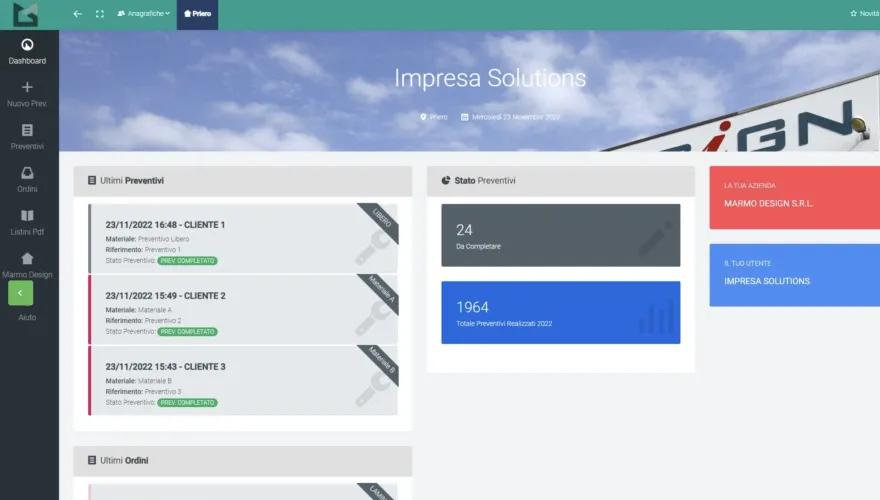Click wrench icon on Cliente 2 card
This screenshot has width=880, height=500.
tap(372, 319)
